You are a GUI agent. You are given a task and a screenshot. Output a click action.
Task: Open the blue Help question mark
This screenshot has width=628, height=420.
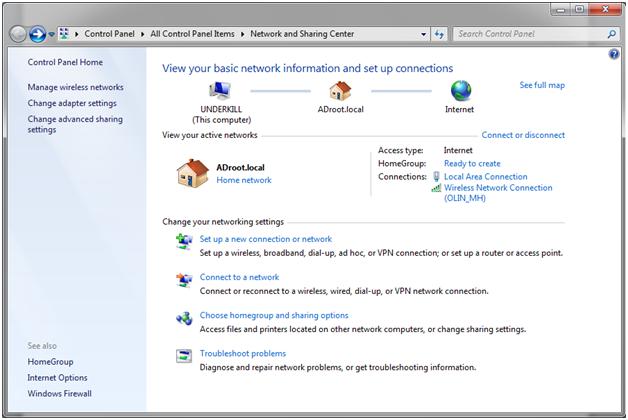[x=613, y=53]
